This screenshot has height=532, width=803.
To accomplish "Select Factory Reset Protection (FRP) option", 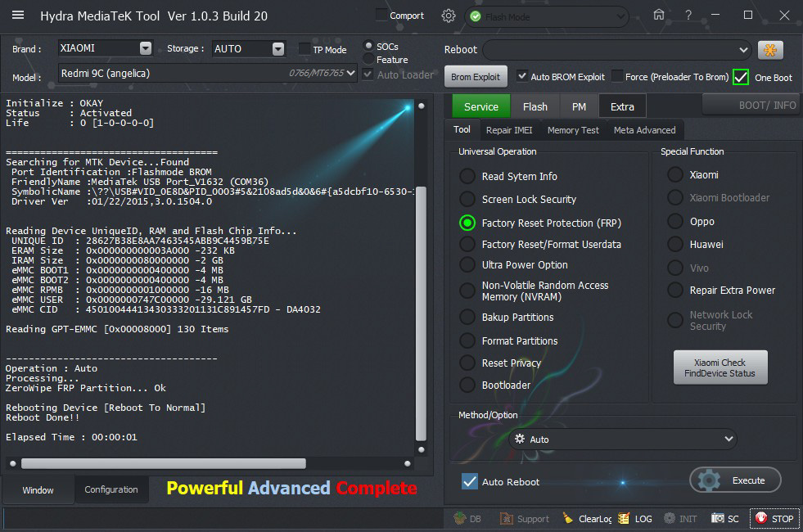I will [x=467, y=223].
